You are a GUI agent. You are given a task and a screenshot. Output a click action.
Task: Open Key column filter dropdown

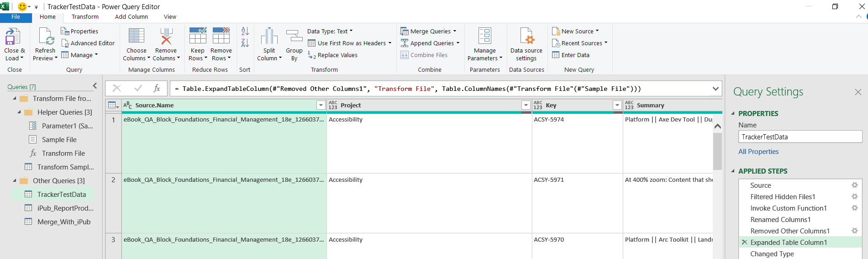[617, 105]
